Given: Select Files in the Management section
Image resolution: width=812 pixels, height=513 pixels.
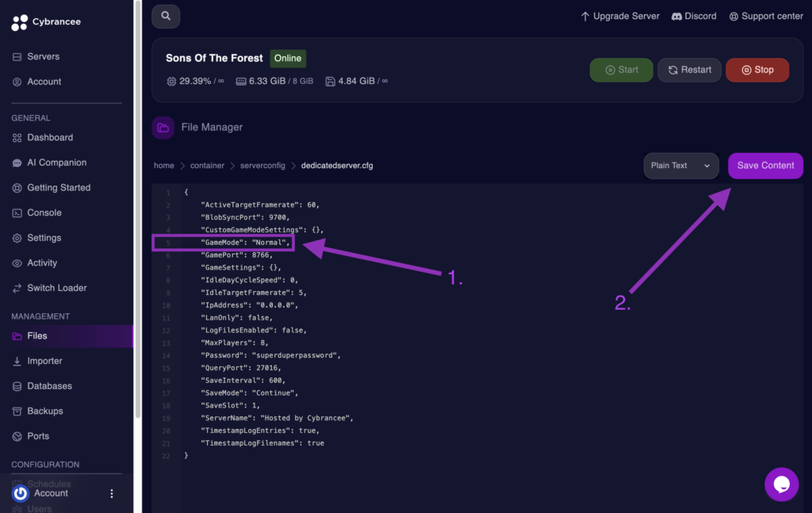Looking at the screenshot, I should pyautogui.click(x=67, y=336).
